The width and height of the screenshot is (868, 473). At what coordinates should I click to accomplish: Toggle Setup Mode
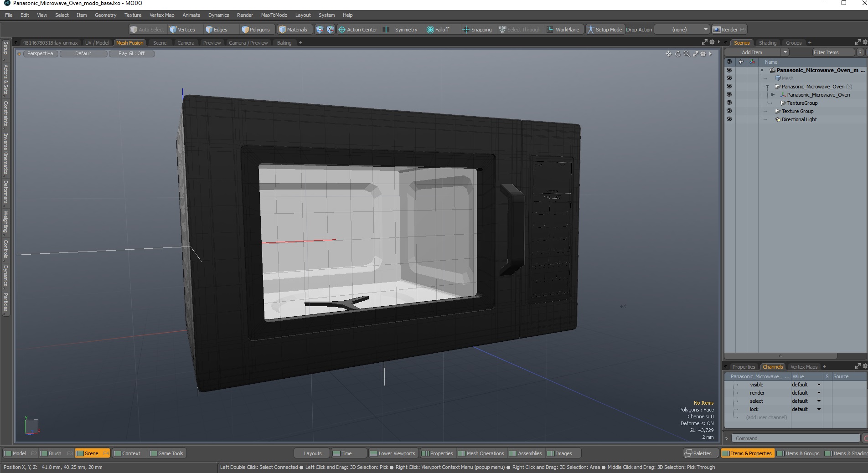point(604,30)
